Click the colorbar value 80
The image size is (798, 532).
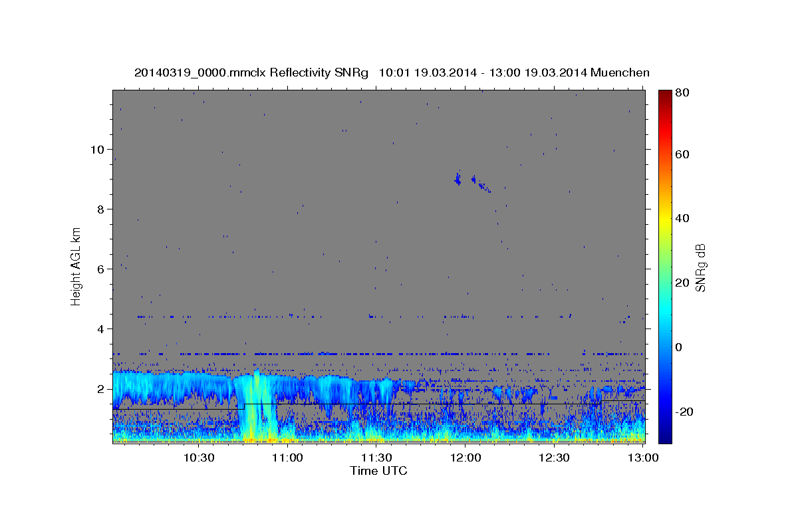[684, 93]
